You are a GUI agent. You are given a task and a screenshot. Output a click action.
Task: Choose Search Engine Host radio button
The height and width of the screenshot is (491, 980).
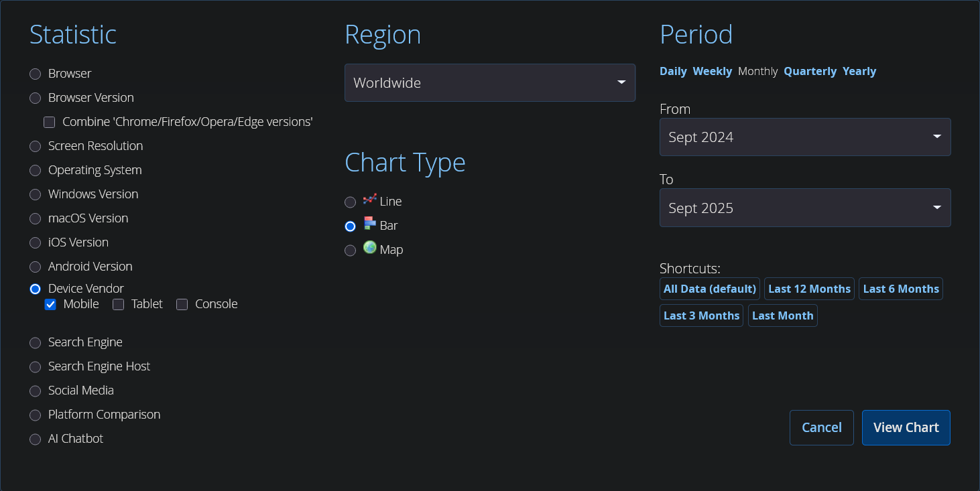[x=36, y=367]
